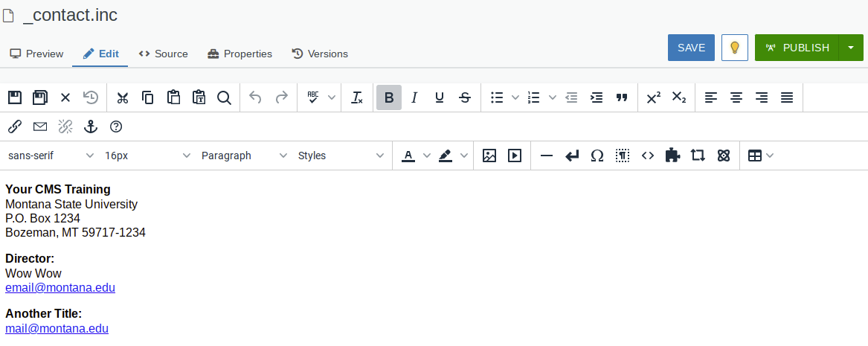Click the Insert Image icon
Screen dimensions: 868x346
coord(489,156)
